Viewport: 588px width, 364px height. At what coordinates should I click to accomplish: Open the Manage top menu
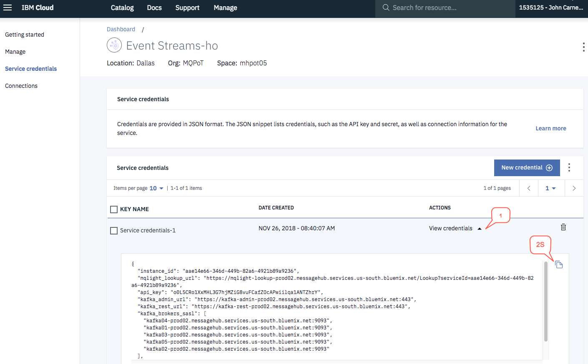coord(225,7)
